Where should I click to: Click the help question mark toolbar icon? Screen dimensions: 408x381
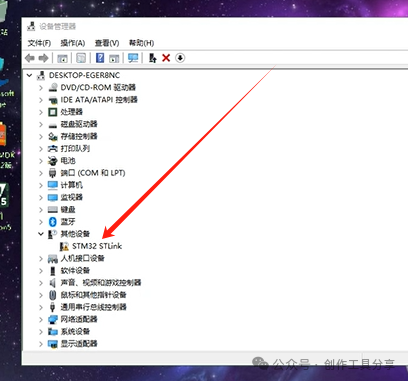click(x=100, y=58)
